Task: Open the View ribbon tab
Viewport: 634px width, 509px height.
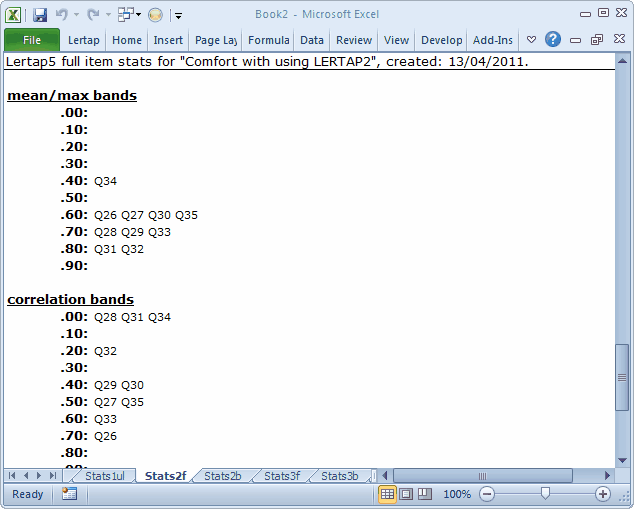Action: pos(396,40)
